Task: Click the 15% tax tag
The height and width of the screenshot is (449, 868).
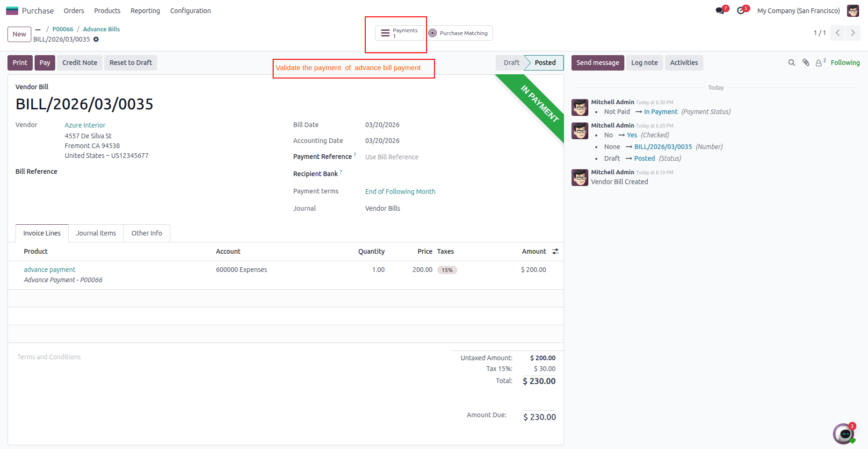Action: coord(447,270)
